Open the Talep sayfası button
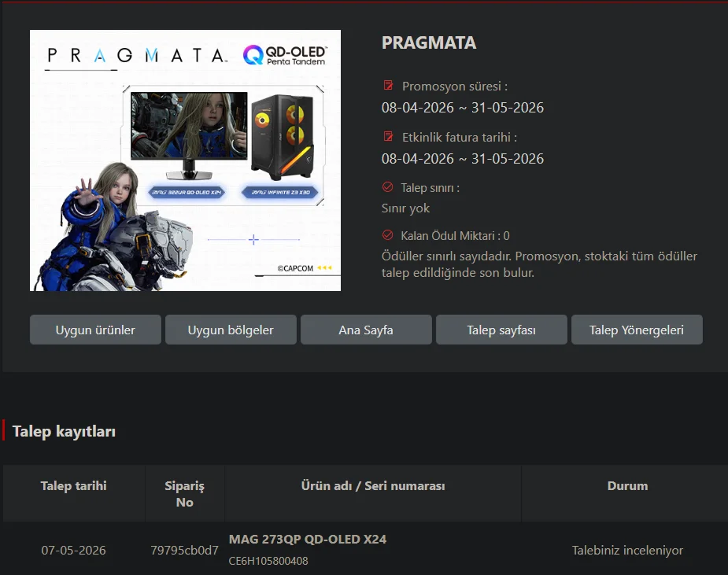 (501, 330)
